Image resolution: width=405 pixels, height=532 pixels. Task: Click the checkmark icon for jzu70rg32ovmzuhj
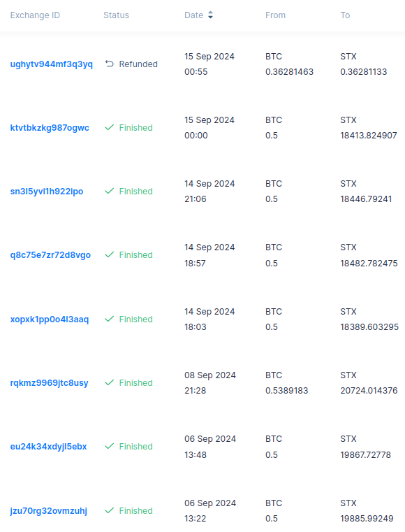(x=109, y=510)
